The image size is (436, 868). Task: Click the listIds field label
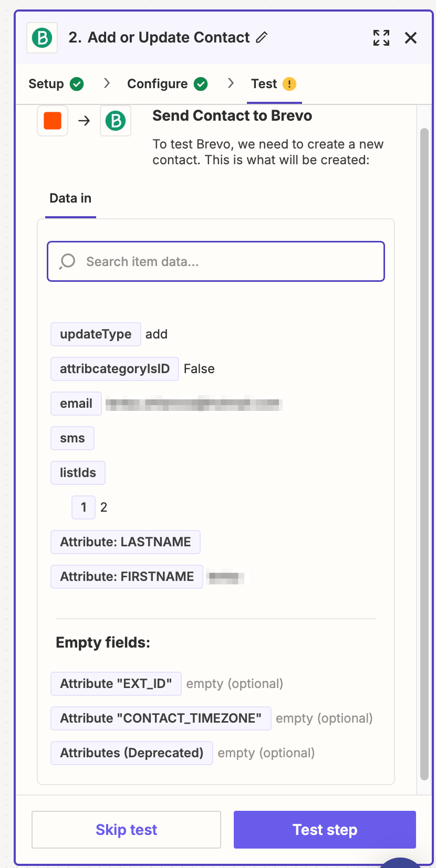pyautogui.click(x=78, y=473)
